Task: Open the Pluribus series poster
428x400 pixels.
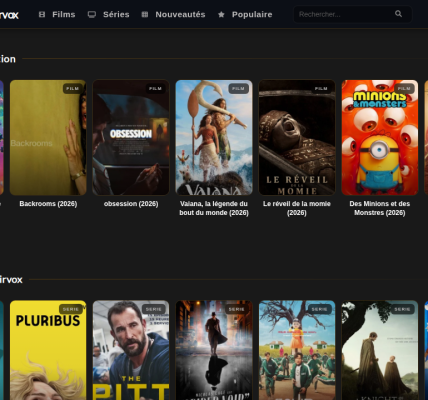Action: pos(48,350)
